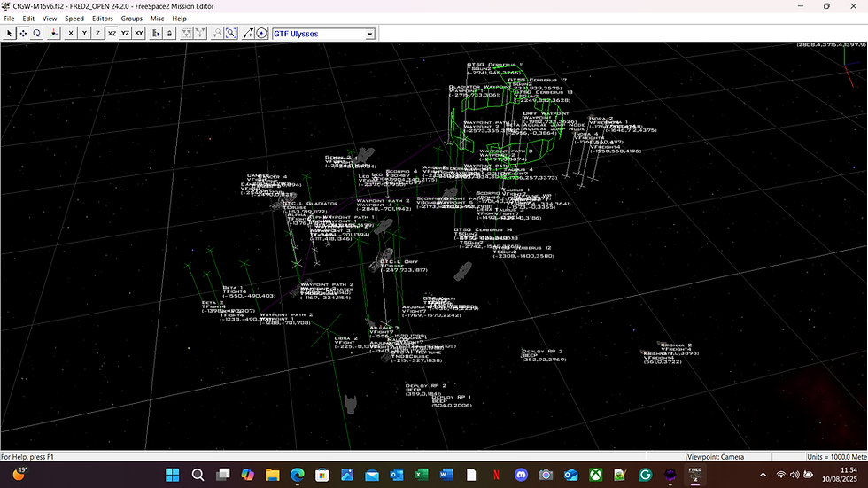Launch Microsoft Edge from the taskbar
The height and width of the screenshot is (488, 868).
[298, 475]
